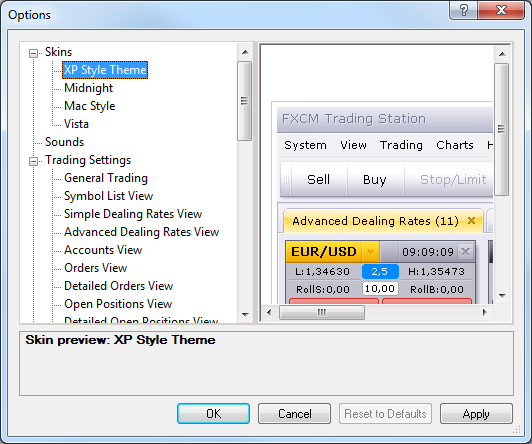The width and height of the screenshot is (532, 444).
Task: Click the Apply button
Action: 476,413
